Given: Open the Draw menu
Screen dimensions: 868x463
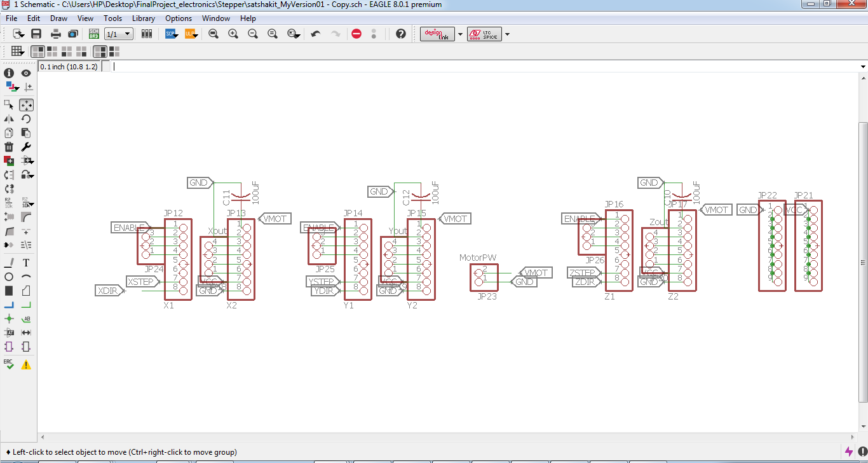Looking at the screenshot, I should [x=58, y=18].
